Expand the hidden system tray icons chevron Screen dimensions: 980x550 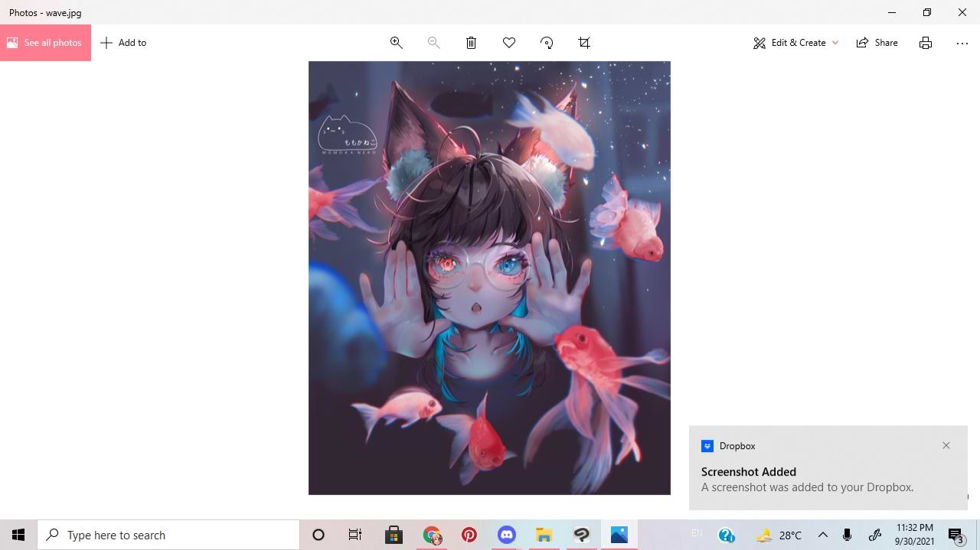point(822,535)
